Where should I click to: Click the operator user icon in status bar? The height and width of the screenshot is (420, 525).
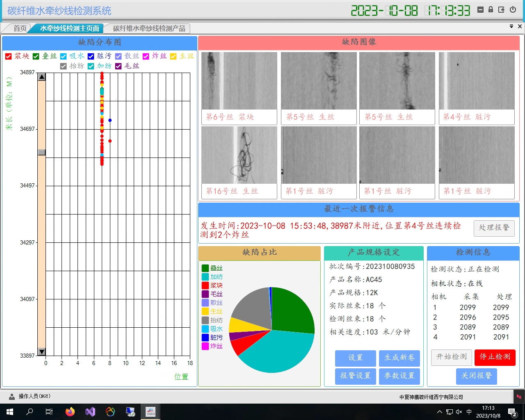pyautogui.click(x=11, y=397)
